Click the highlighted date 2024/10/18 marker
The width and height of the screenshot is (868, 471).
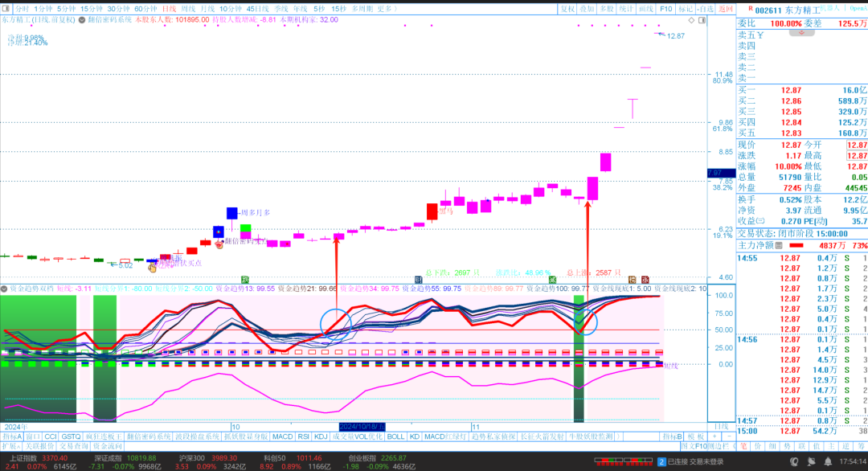coord(362,428)
